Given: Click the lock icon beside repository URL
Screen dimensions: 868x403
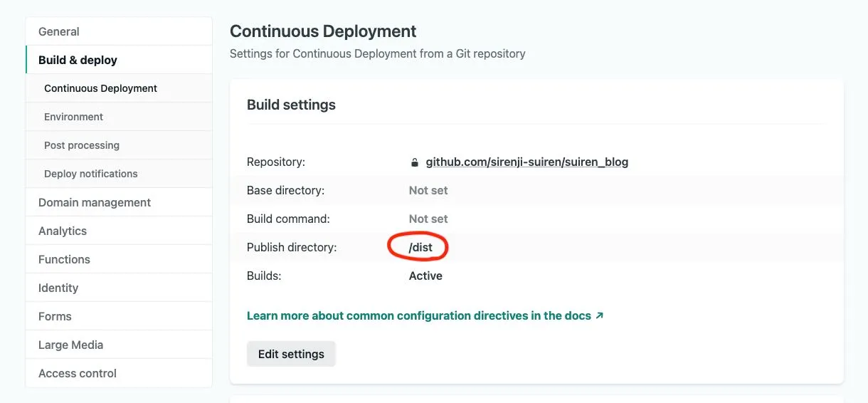Looking at the screenshot, I should (415, 162).
